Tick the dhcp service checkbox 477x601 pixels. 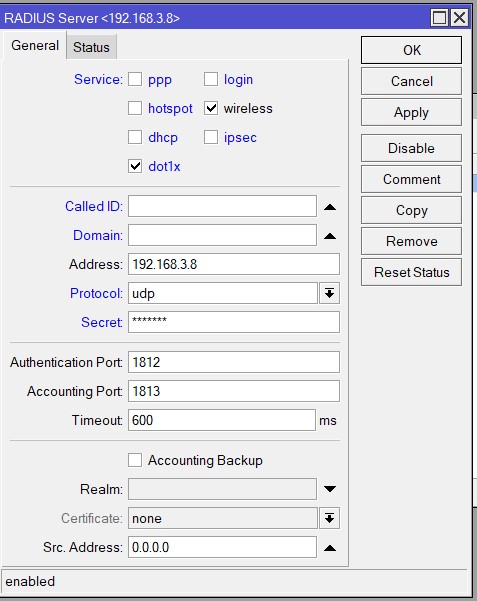coord(135,137)
